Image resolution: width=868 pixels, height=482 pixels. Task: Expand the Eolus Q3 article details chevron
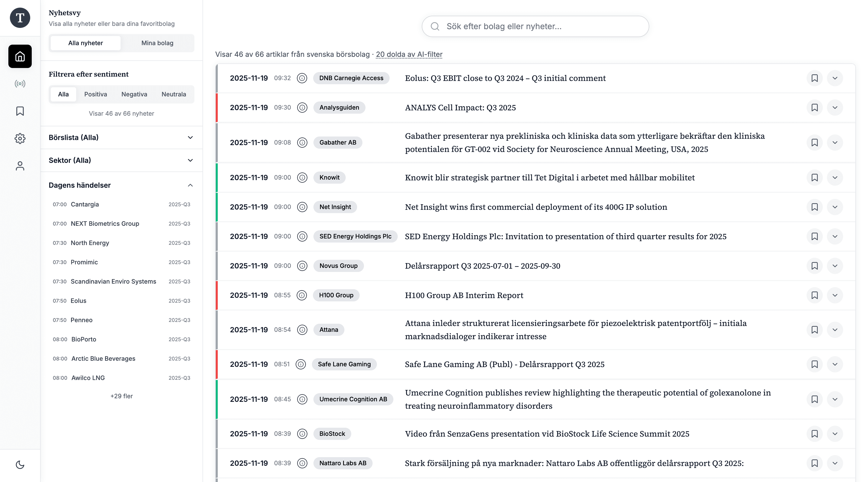click(835, 78)
